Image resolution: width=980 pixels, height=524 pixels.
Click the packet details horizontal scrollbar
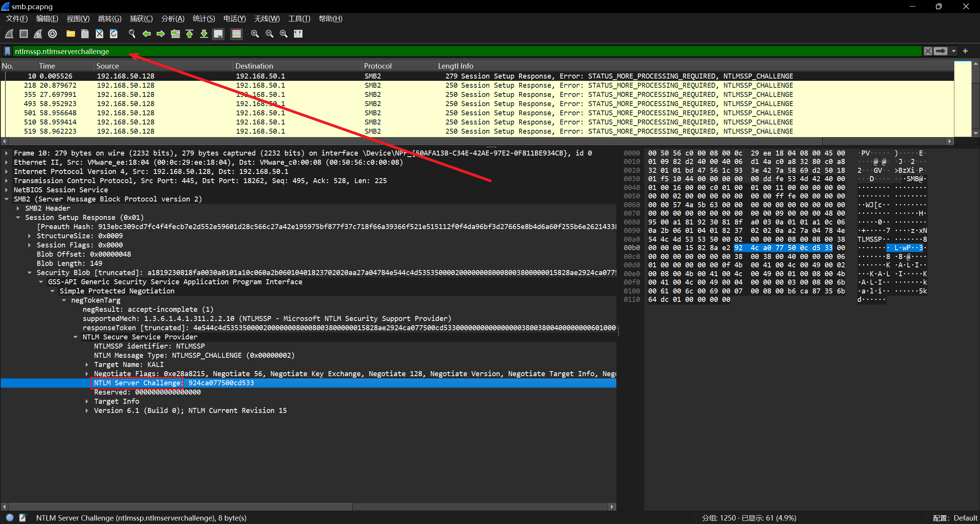coord(180,506)
